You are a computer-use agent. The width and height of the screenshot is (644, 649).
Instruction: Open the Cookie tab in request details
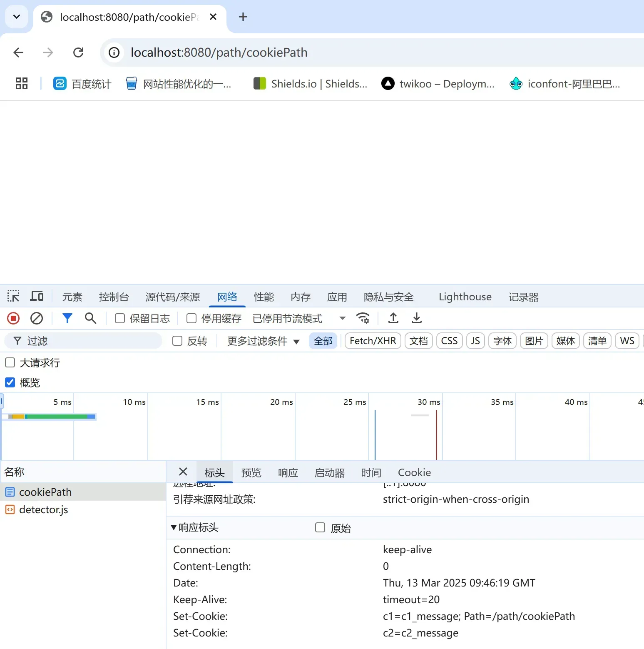click(414, 472)
